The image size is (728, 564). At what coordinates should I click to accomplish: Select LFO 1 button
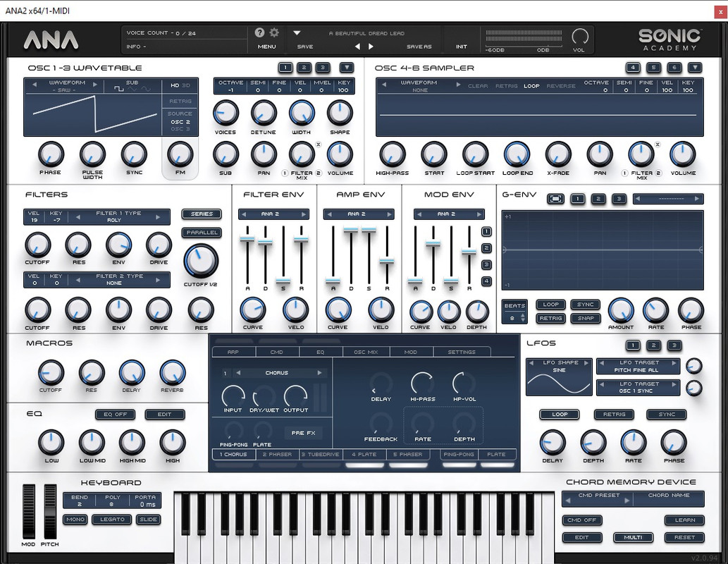click(x=633, y=345)
